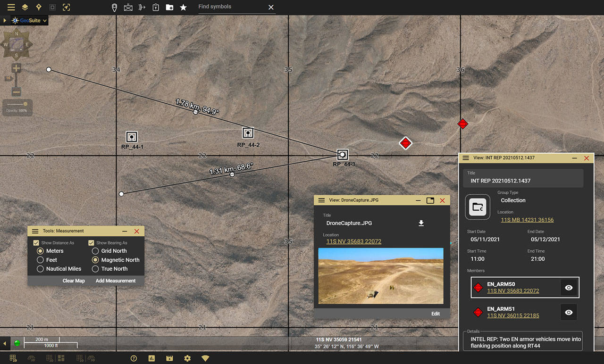Open Help with the question mark icon
604x364 pixels.
coord(134,358)
